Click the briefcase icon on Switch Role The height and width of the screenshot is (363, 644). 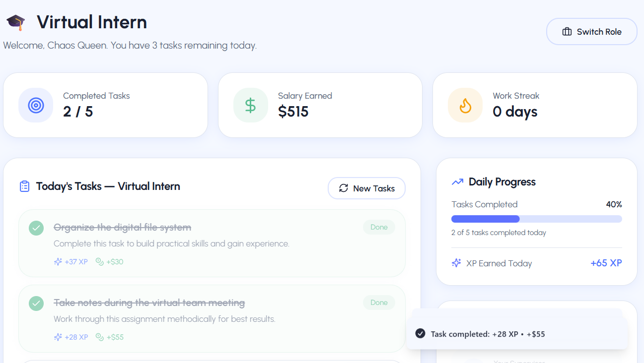(x=567, y=31)
